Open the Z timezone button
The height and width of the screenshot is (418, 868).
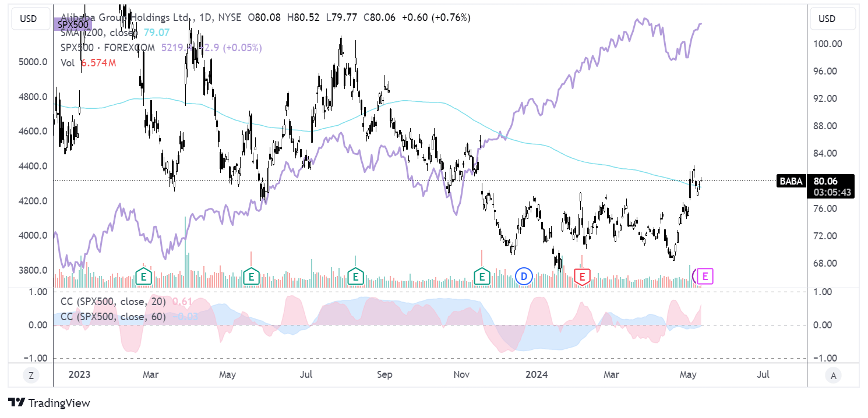(31, 376)
